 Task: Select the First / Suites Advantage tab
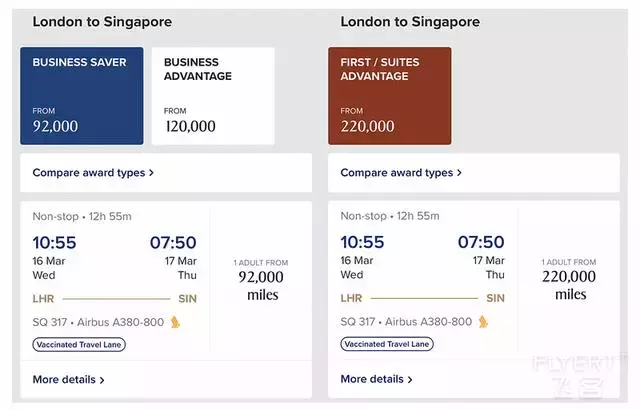pos(389,95)
